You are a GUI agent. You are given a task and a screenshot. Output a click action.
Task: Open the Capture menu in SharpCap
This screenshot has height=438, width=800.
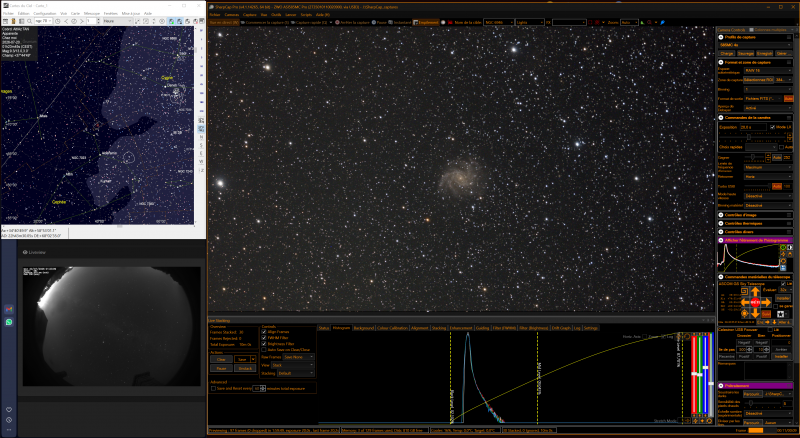tap(249, 15)
